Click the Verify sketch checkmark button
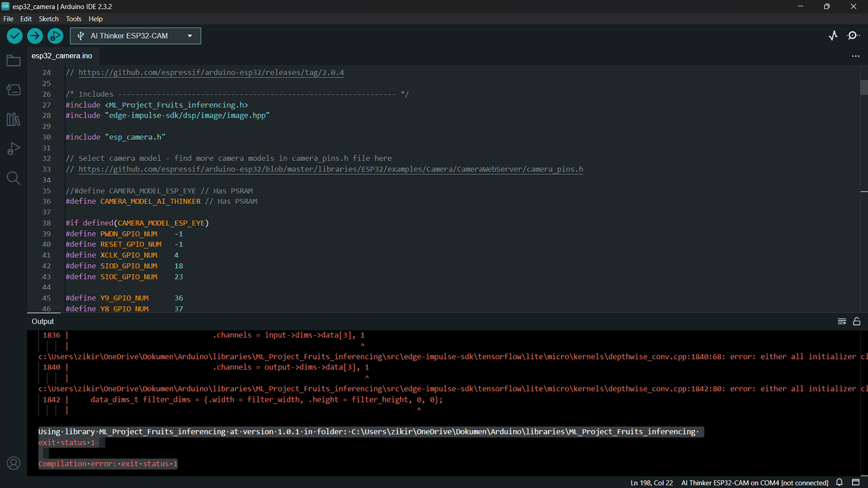This screenshot has width=868, height=488. coord(14,36)
